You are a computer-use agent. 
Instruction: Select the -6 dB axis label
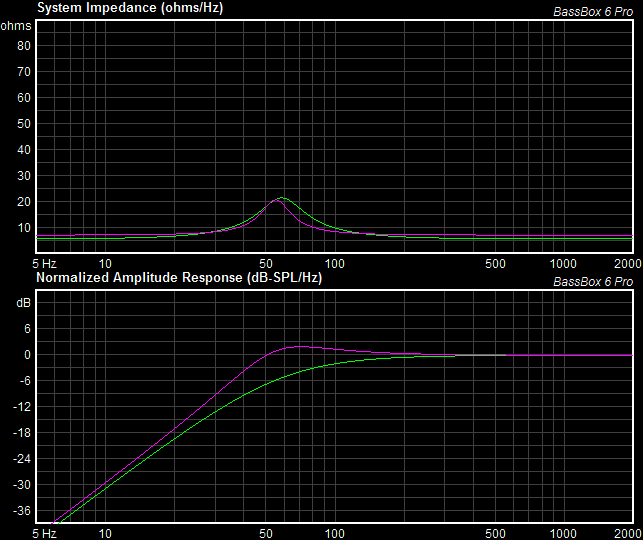tap(24, 381)
